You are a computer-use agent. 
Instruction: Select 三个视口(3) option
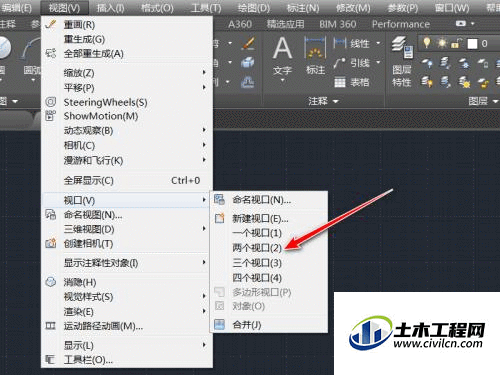tap(269, 263)
